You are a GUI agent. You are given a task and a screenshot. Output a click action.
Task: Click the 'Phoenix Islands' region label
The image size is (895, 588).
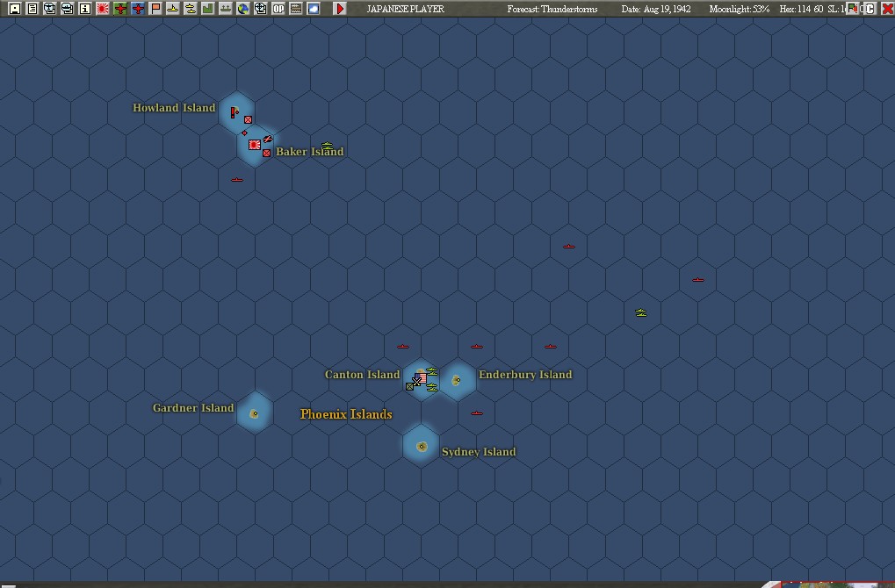pos(346,414)
